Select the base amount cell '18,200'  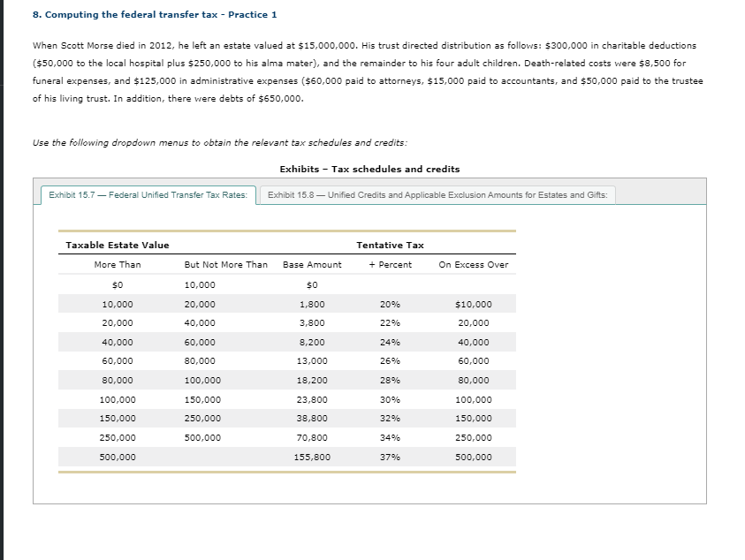click(312, 380)
